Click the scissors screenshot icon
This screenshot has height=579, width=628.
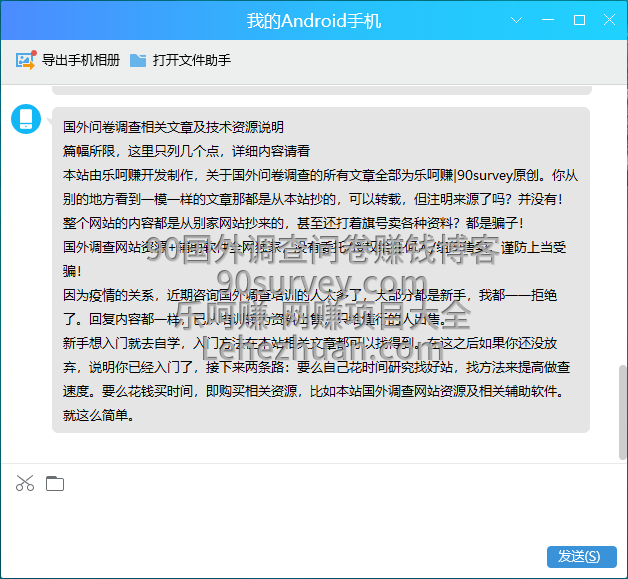click(x=25, y=483)
